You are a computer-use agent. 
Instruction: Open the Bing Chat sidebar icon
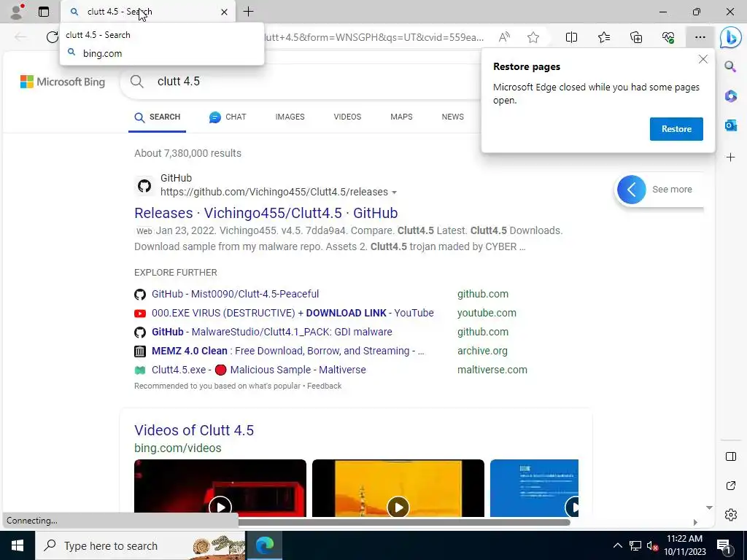pyautogui.click(x=730, y=38)
